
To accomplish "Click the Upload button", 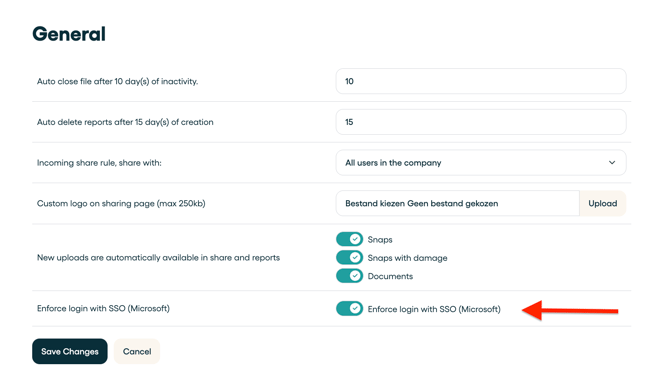I will (x=602, y=203).
